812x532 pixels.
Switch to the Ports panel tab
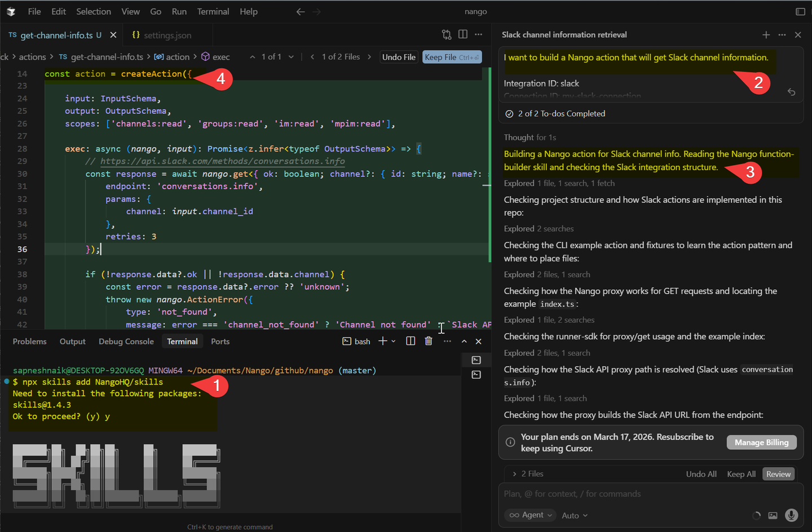coord(220,342)
